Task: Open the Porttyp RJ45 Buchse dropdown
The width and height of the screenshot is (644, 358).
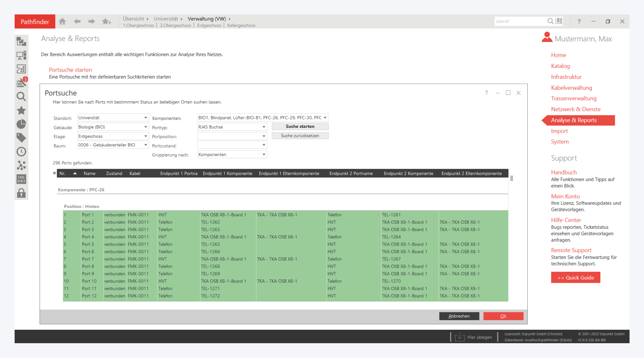Action: 264,127
